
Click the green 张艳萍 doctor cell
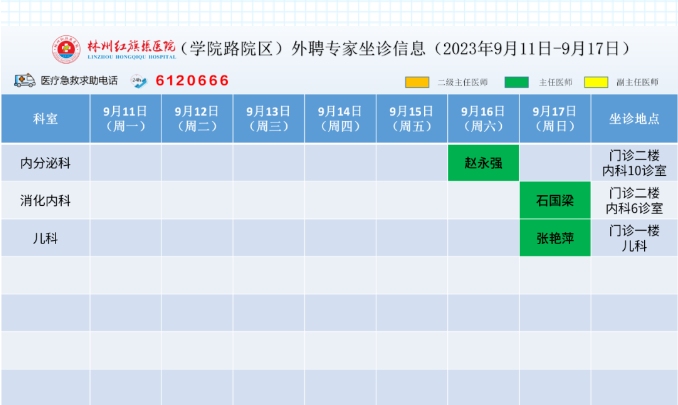(555, 238)
